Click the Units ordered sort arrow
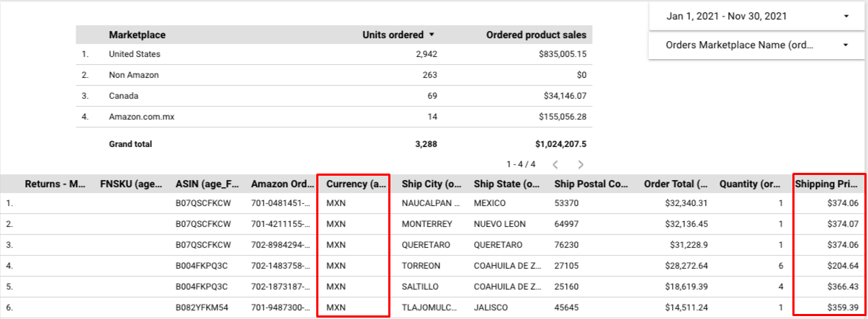Viewport: 868px width, 319px height. (431, 35)
